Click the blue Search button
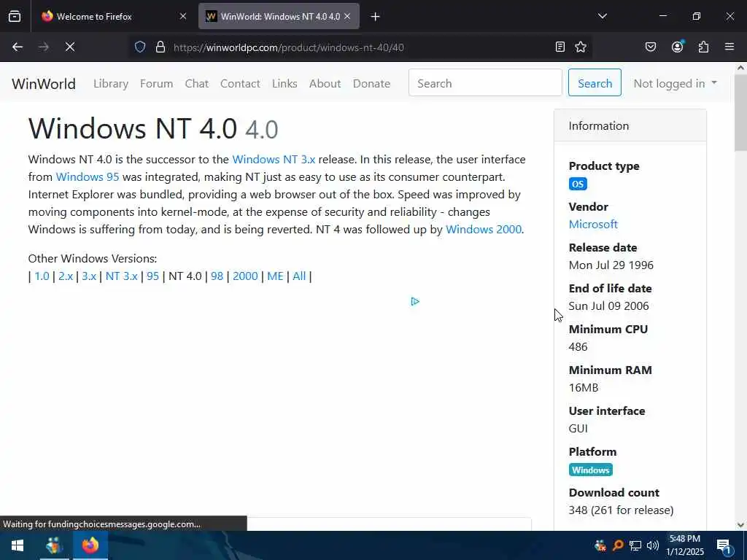This screenshot has height=560, width=747. pos(595,82)
